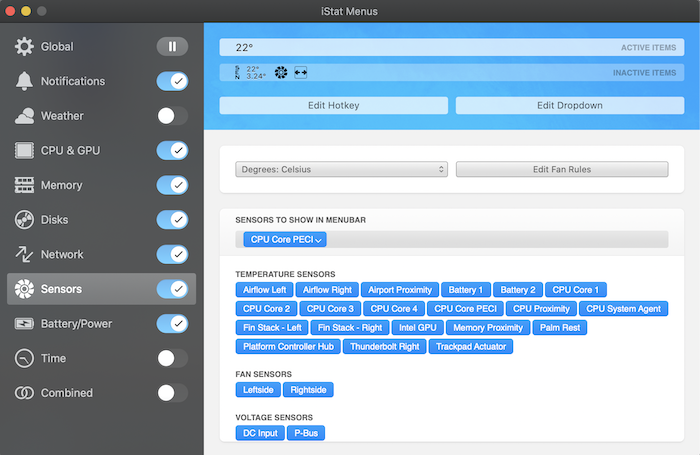The width and height of the screenshot is (700, 455).
Task: Disable the Disks switch
Action: [172, 220]
